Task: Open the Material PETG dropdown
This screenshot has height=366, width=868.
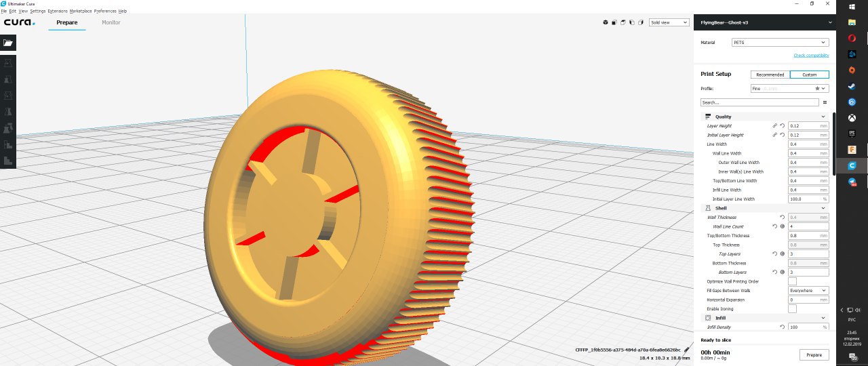Action: pyautogui.click(x=780, y=42)
